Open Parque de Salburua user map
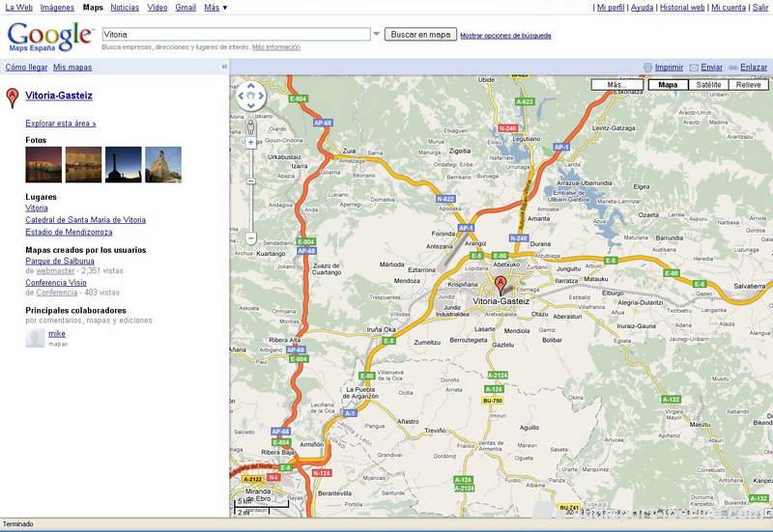Viewport: 773px width, 532px height. (60, 261)
